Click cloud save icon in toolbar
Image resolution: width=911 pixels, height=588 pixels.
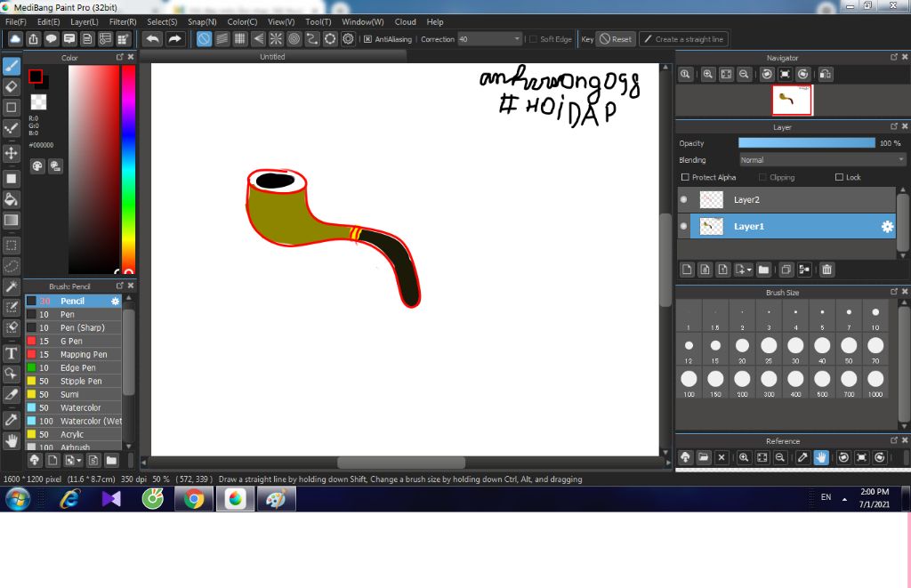coord(15,39)
